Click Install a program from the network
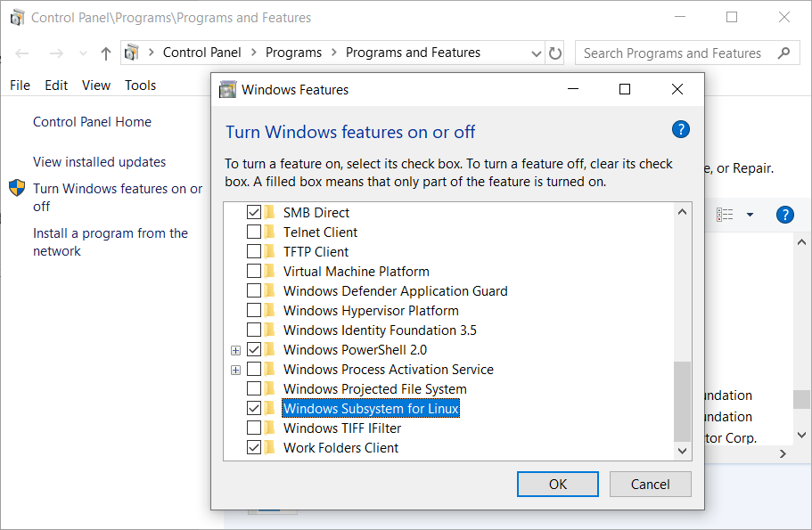This screenshot has width=812, height=530. tap(111, 241)
